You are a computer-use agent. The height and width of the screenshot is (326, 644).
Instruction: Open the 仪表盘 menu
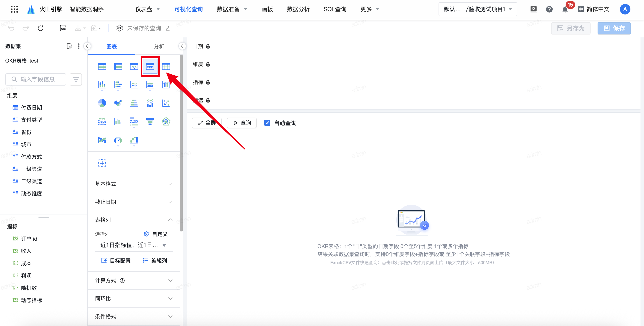[147, 9]
